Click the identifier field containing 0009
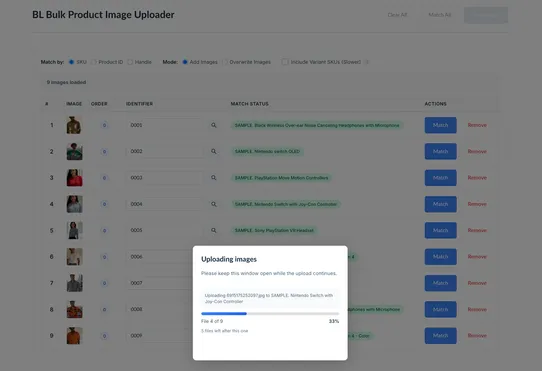Viewport: 542px width, 371px height. pos(159,335)
